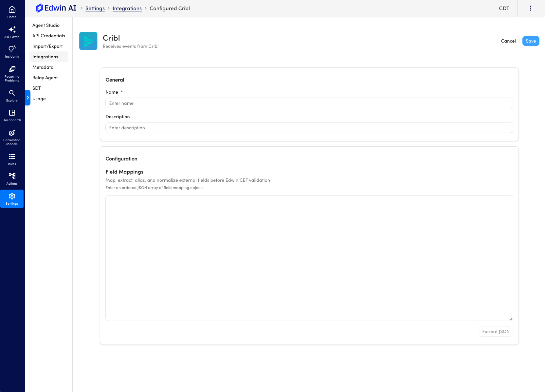Save the Cribl integration
The height and width of the screenshot is (392, 545).
(x=531, y=41)
